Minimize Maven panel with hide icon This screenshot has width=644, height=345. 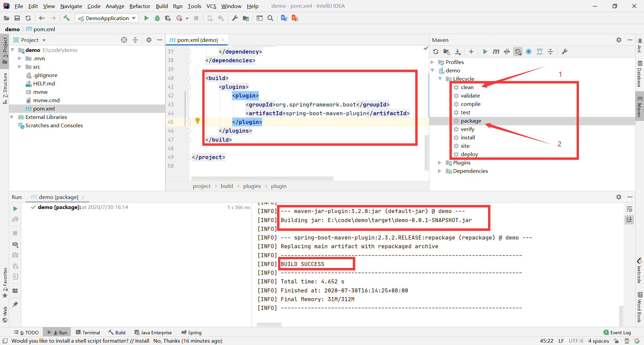[x=630, y=40]
